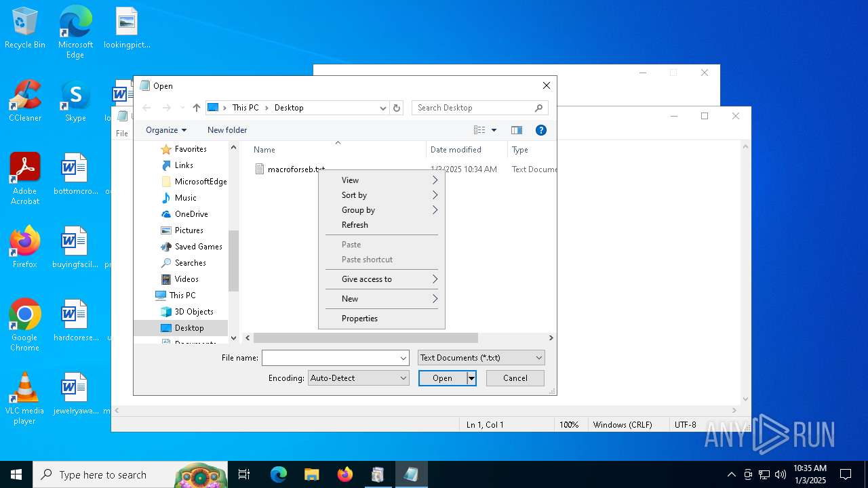Viewport: 868px width, 488px height.
Task: Open the view options dropdown arrow
Action: pyautogui.click(x=494, y=130)
